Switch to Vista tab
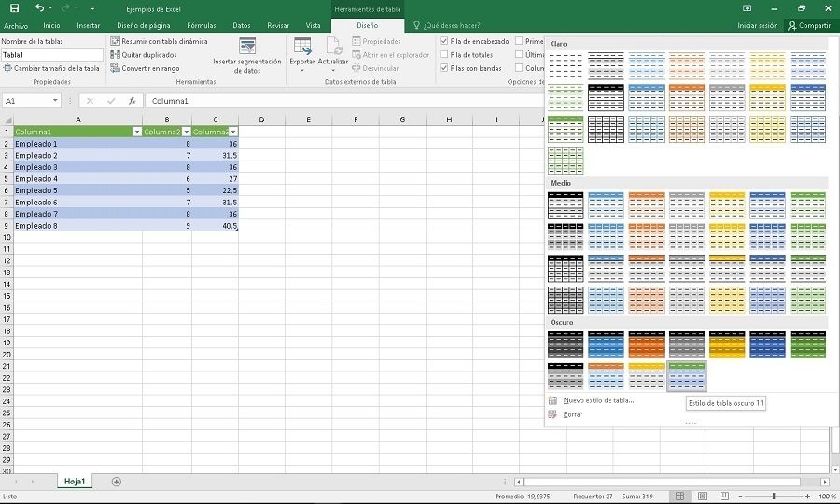This screenshot has width=840, height=504. (313, 26)
